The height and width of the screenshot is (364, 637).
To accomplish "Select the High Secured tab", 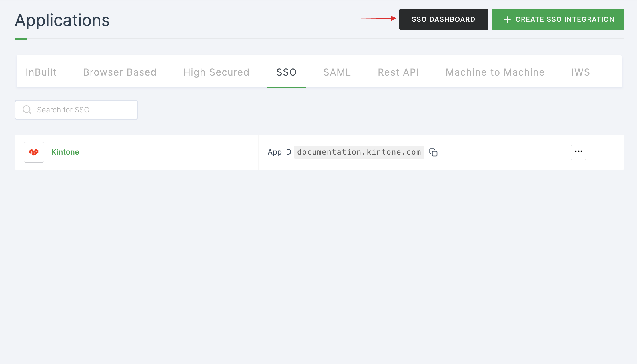I will point(216,72).
